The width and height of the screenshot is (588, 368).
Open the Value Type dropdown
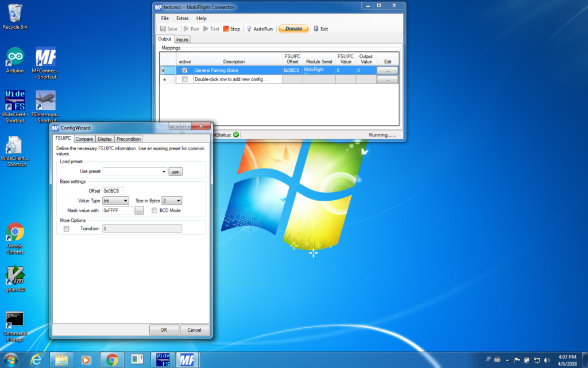[125, 201]
